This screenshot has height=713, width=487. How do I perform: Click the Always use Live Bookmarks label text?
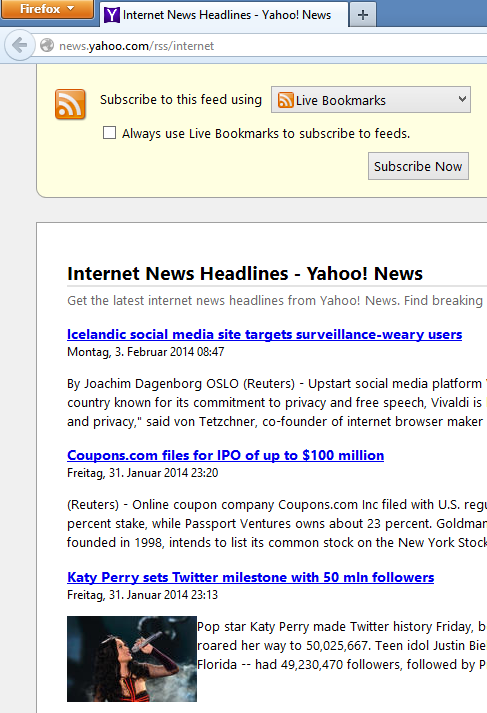pyautogui.click(x=266, y=134)
